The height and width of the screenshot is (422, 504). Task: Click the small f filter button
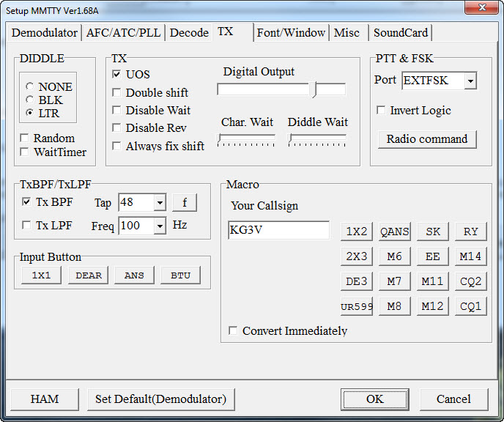pos(185,203)
